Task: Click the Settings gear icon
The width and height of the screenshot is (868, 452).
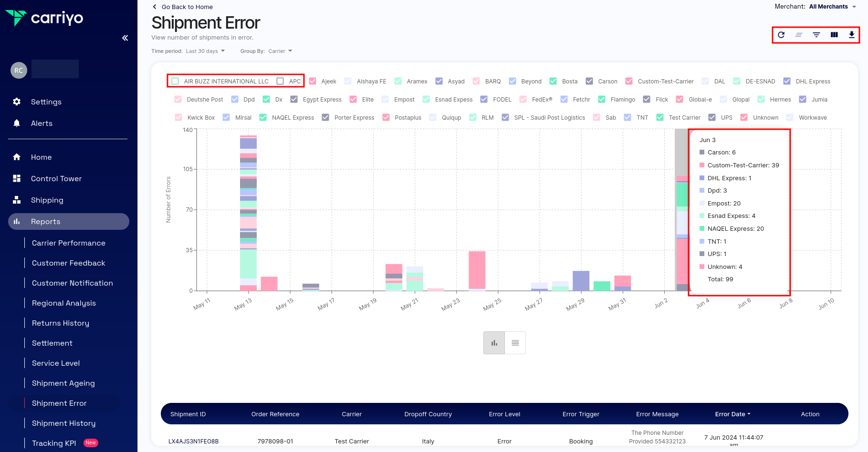Action: (17, 102)
